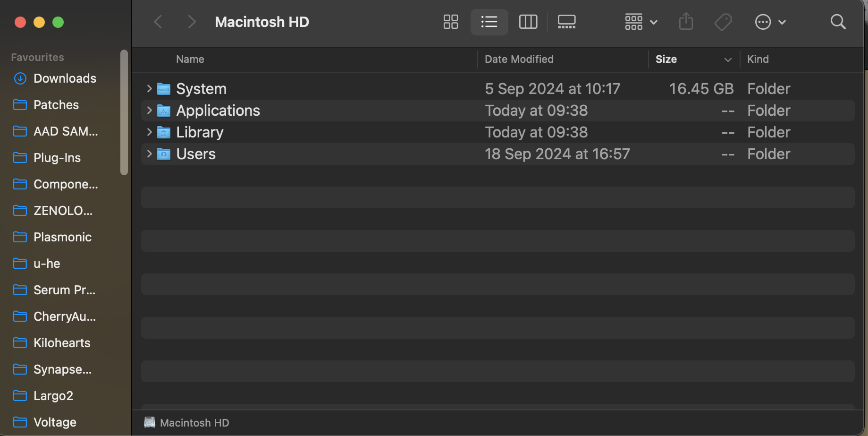868x436 pixels.
Task: Select the Kilohearts favourites entry
Action: (61, 343)
